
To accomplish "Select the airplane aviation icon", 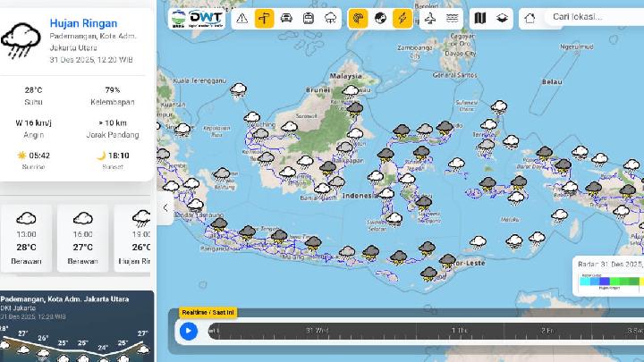I will click(430, 18).
